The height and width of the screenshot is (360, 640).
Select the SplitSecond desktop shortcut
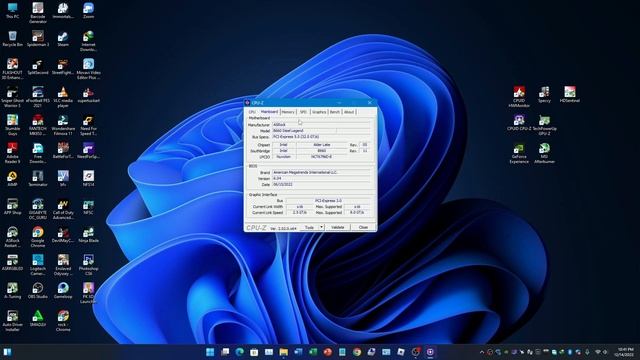tap(38, 67)
